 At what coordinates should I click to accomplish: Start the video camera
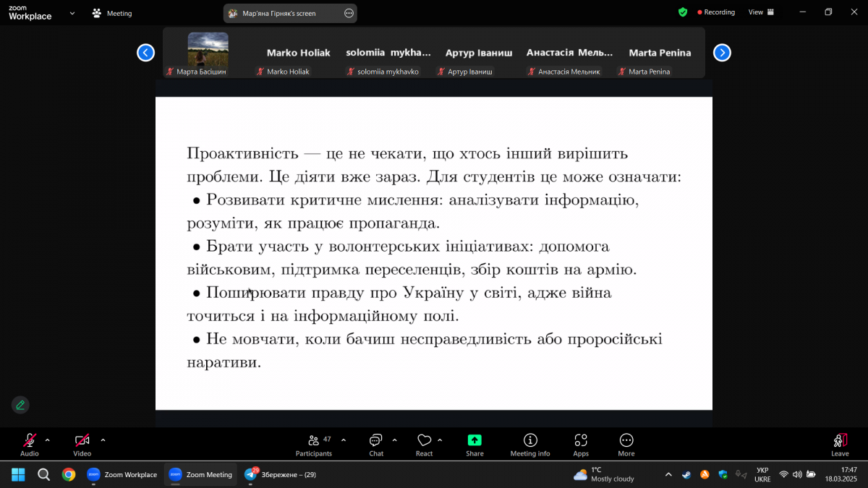pos(82,444)
